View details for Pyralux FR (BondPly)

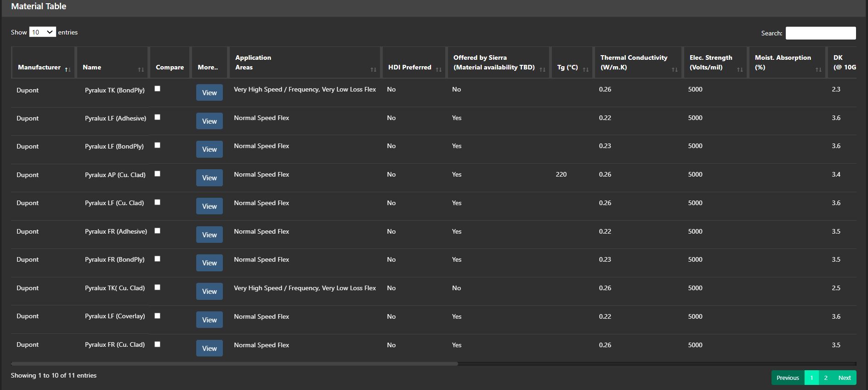[x=210, y=263]
